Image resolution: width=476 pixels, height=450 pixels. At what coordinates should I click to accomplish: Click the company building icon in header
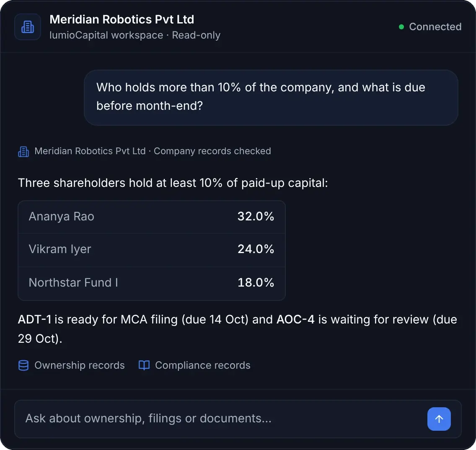(28, 27)
